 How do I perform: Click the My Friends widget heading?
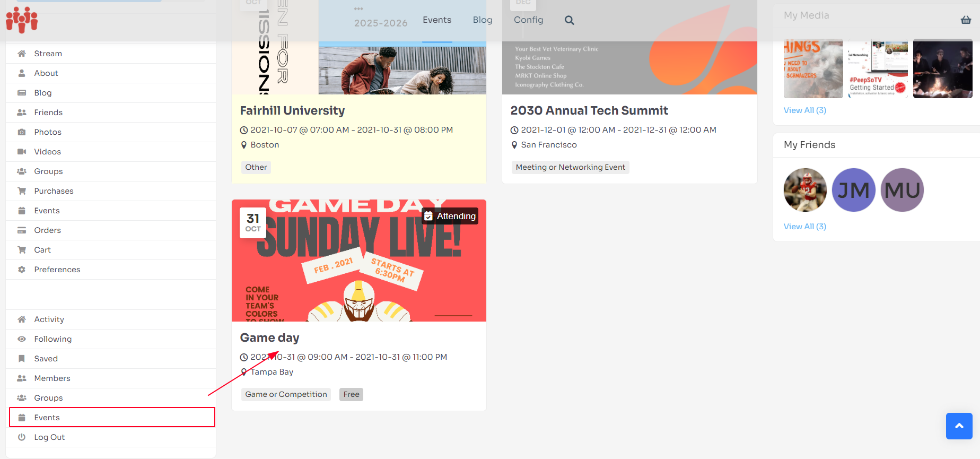pos(809,145)
